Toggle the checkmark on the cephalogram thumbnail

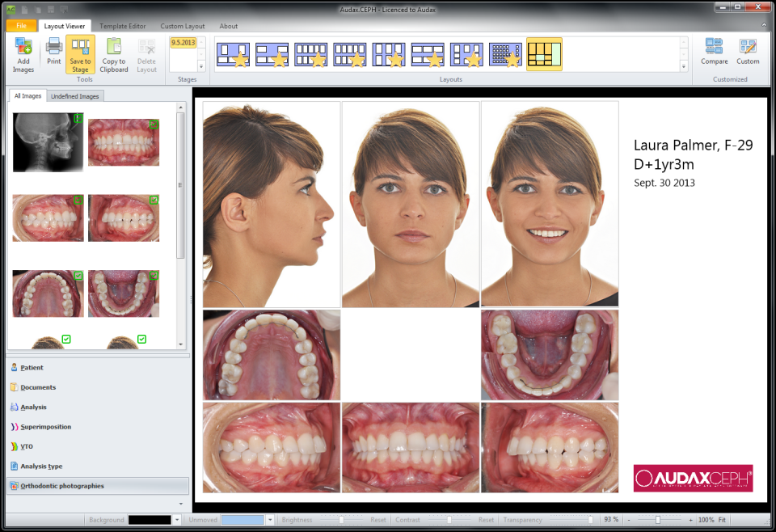point(77,118)
